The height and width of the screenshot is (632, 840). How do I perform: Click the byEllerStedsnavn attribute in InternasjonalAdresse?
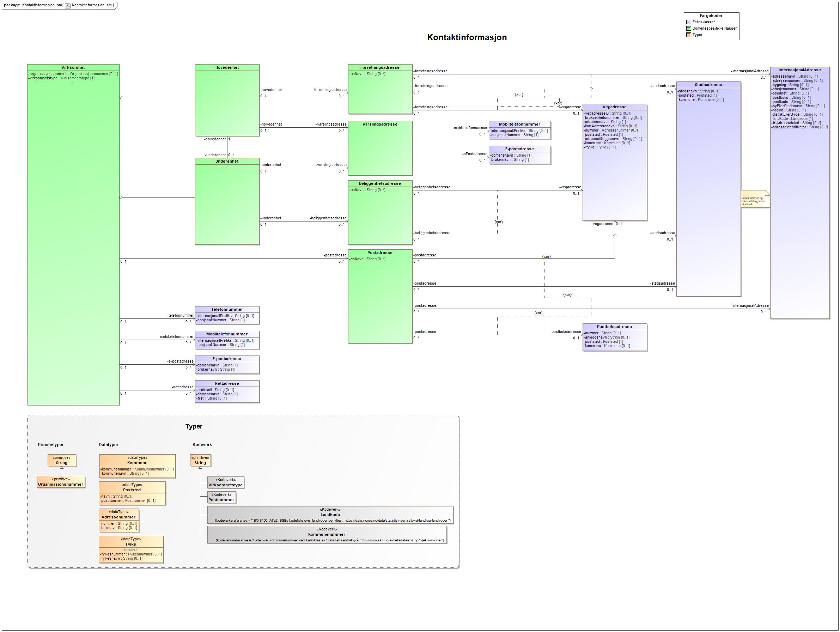click(798, 106)
